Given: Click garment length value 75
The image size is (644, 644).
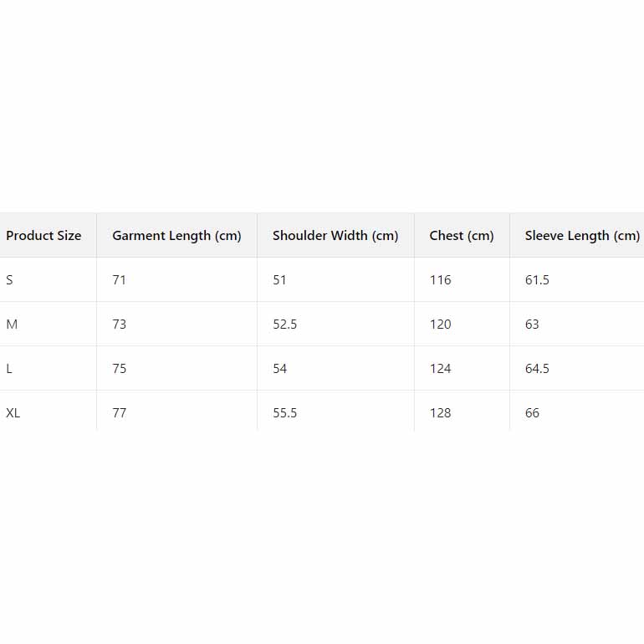Looking at the screenshot, I should point(120,369).
